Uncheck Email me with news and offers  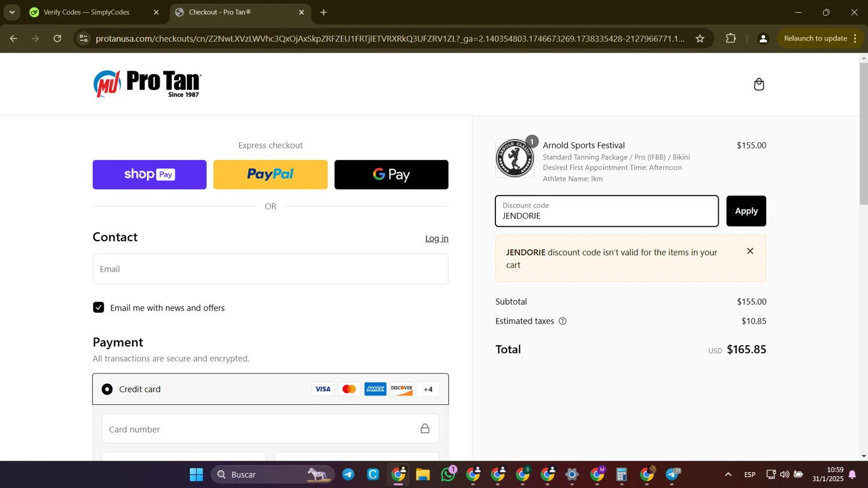pyautogui.click(x=98, y=308)
